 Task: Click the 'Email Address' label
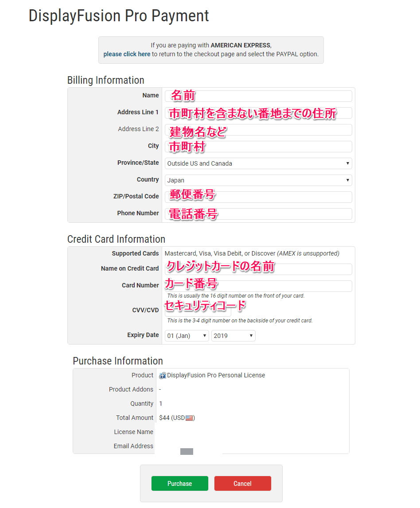pos(133,446)
